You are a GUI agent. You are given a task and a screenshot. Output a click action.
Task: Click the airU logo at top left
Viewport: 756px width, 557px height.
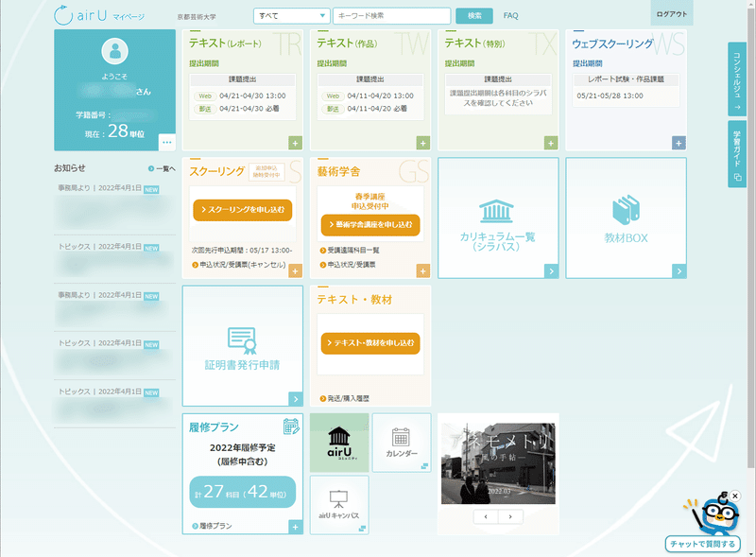tap(80, 15)
